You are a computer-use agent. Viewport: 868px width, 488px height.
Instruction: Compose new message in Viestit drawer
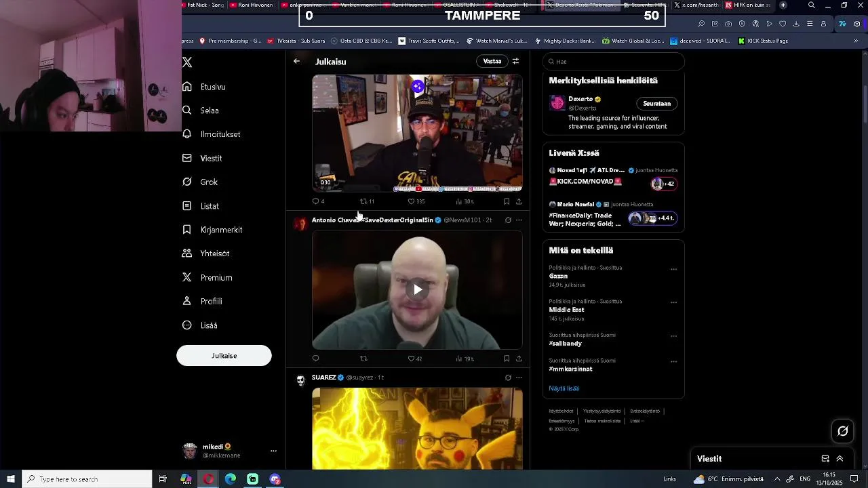(x=825, y=459)
